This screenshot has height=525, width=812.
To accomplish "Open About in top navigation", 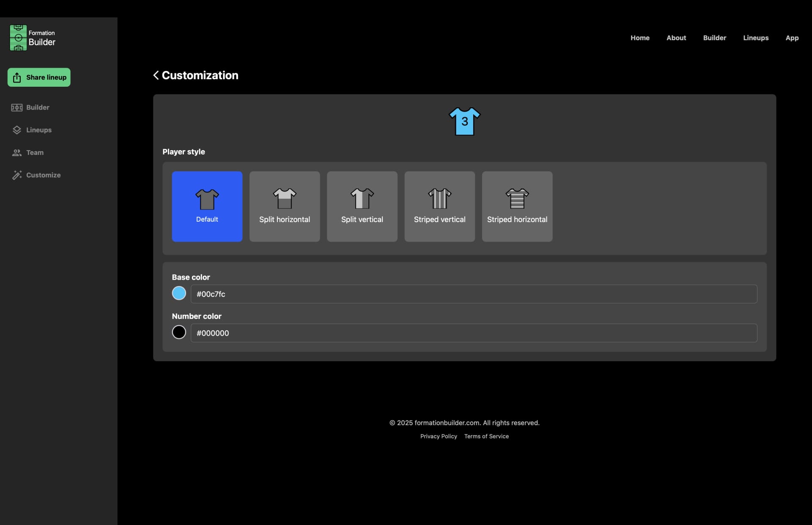I will (x=676, y=38).
